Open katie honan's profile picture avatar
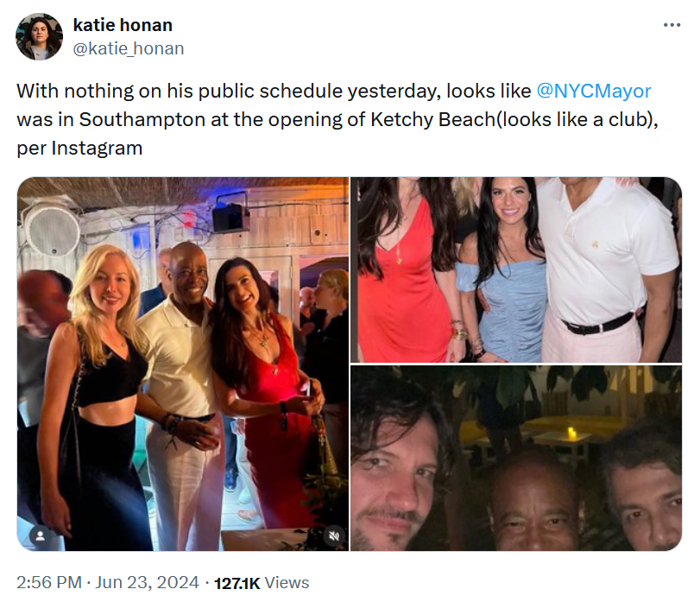The image size is (700, 602). tap(39, 36)
